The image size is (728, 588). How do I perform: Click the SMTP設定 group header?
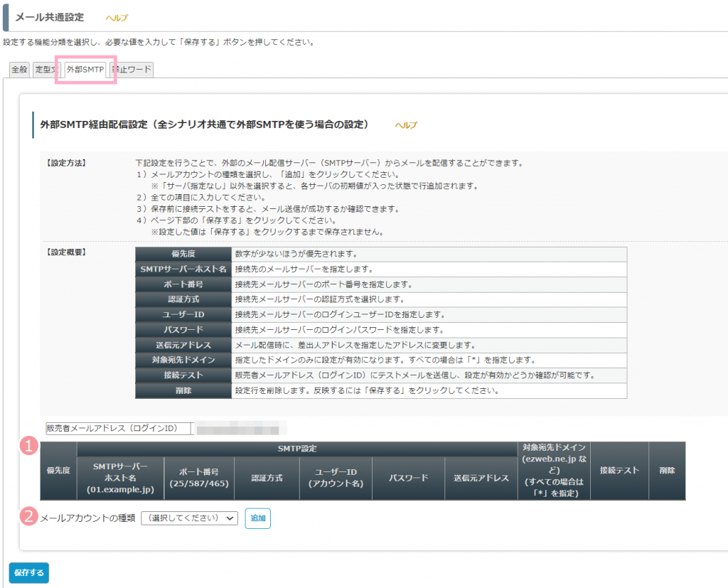pos(297,449)
